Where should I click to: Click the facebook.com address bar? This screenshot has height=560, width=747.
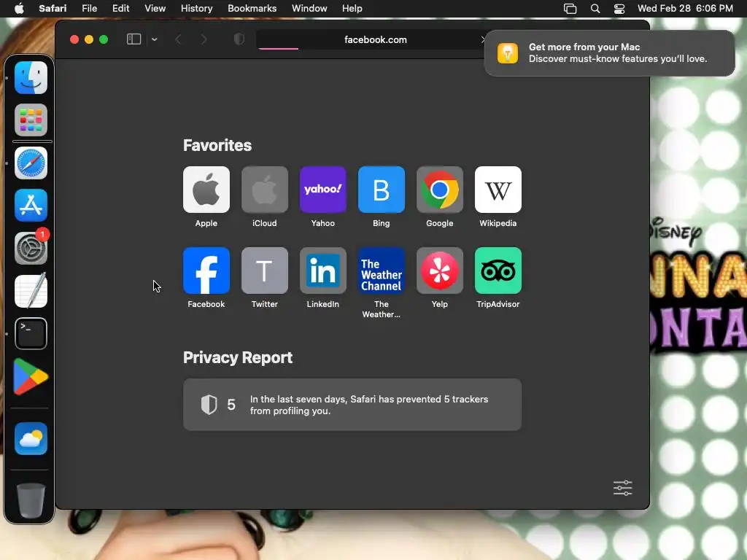click(376, 40)
